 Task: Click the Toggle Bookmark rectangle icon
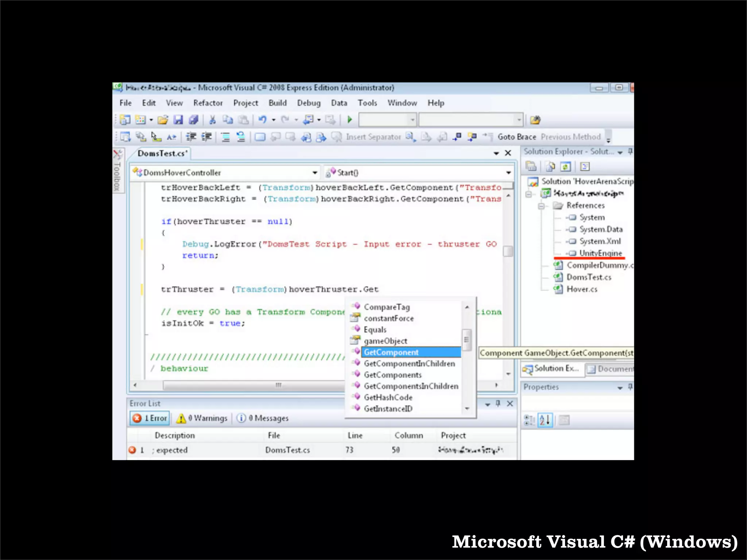[260, 137]
